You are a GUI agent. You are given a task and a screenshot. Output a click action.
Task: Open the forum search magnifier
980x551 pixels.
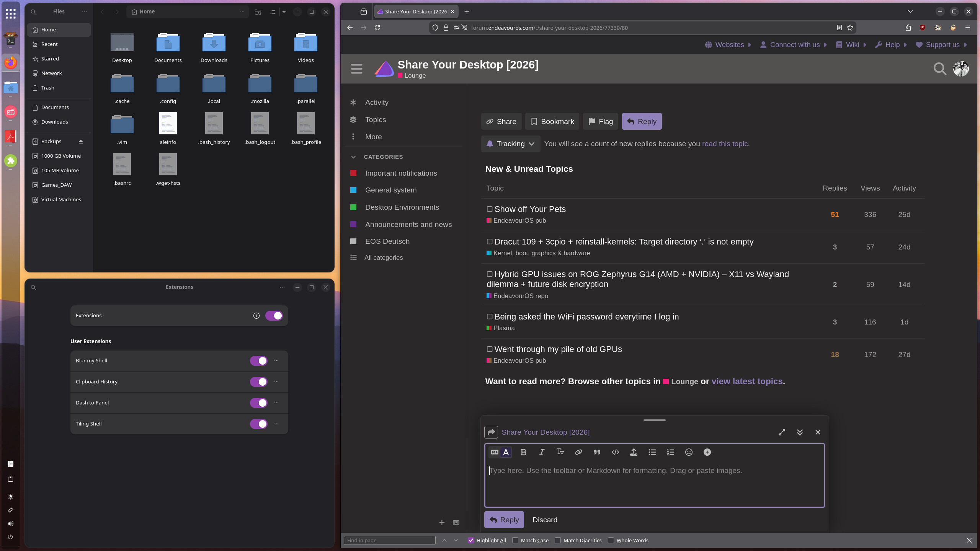[940, 69]
